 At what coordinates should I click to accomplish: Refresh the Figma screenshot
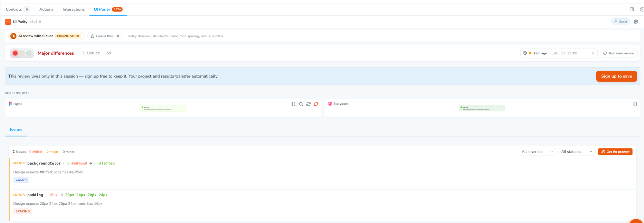click(x=308, y=104)
